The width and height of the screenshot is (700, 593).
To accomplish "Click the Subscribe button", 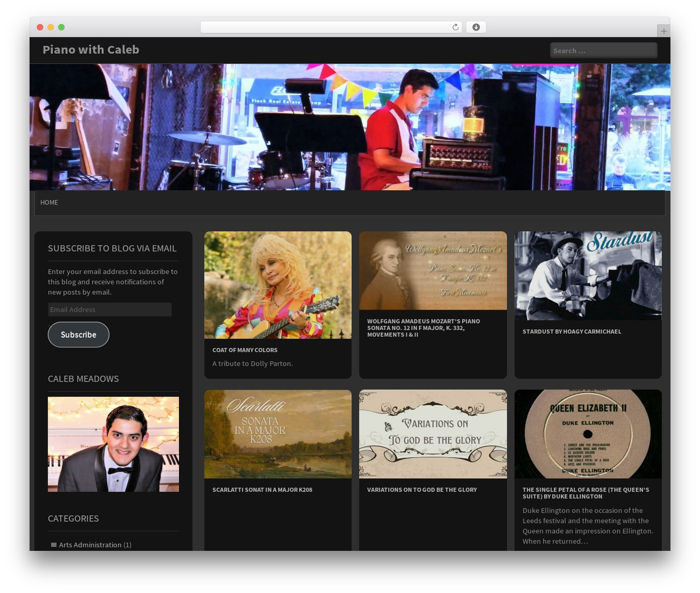I will pos(78,335).
